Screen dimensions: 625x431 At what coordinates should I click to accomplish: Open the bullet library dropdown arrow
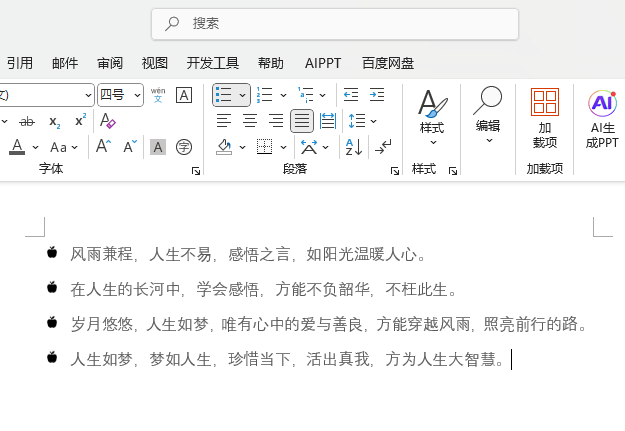[242, 95]
